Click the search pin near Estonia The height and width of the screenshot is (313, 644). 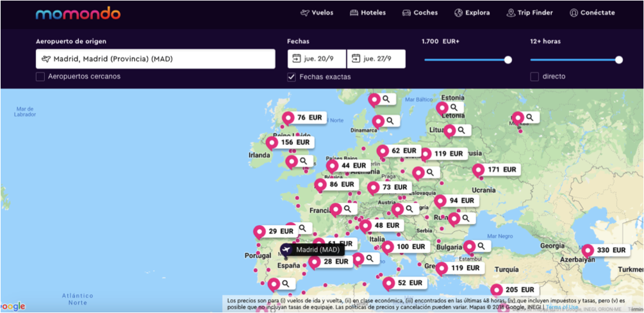pos(450,108)
